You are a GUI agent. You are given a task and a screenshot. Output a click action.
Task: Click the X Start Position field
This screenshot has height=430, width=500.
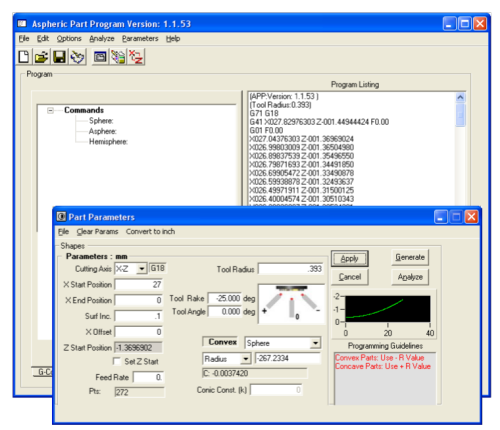[x=138, y=285]
